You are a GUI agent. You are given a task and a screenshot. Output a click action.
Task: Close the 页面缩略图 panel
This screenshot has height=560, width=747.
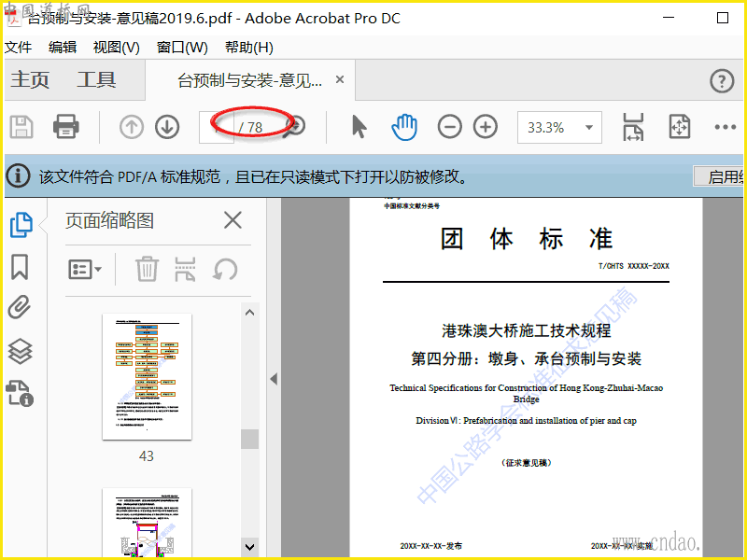[233, 220]
